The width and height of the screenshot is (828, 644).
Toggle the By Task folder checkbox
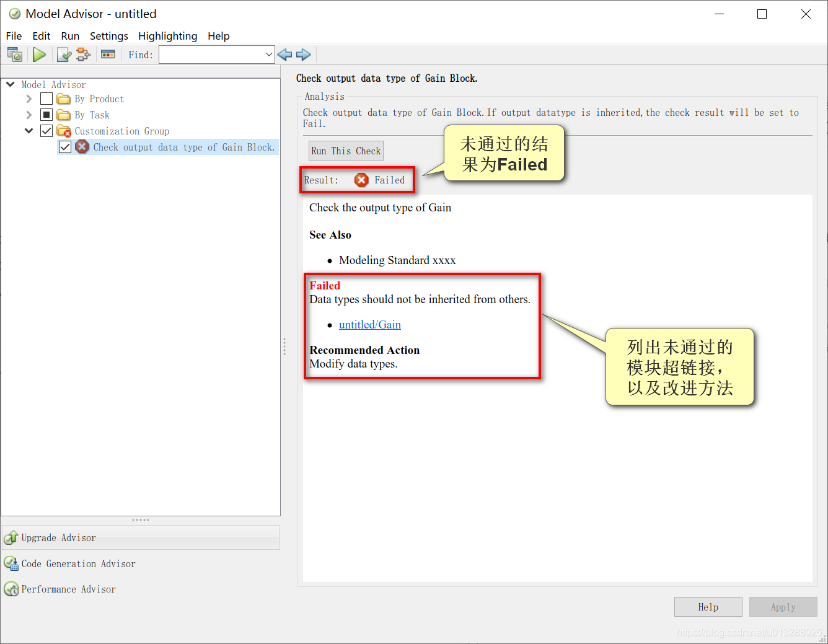click(x=46, y=115)
